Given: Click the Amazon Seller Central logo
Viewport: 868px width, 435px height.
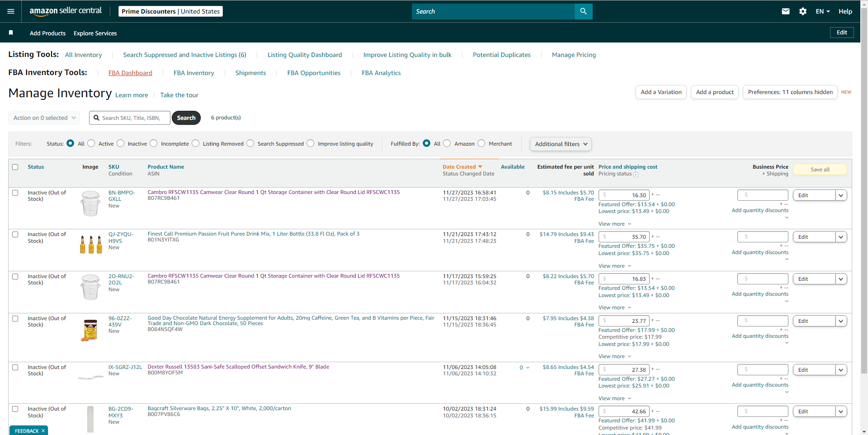Looking at the screenshot, I should coord(66,11).
